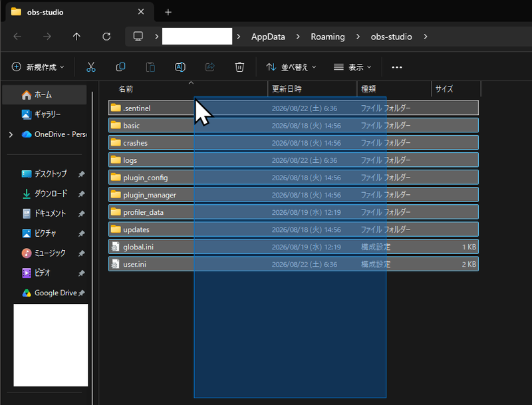Select the plugin_manager folder
The image size is (532, 405).
pyautogui.click(x=293, y=194)
